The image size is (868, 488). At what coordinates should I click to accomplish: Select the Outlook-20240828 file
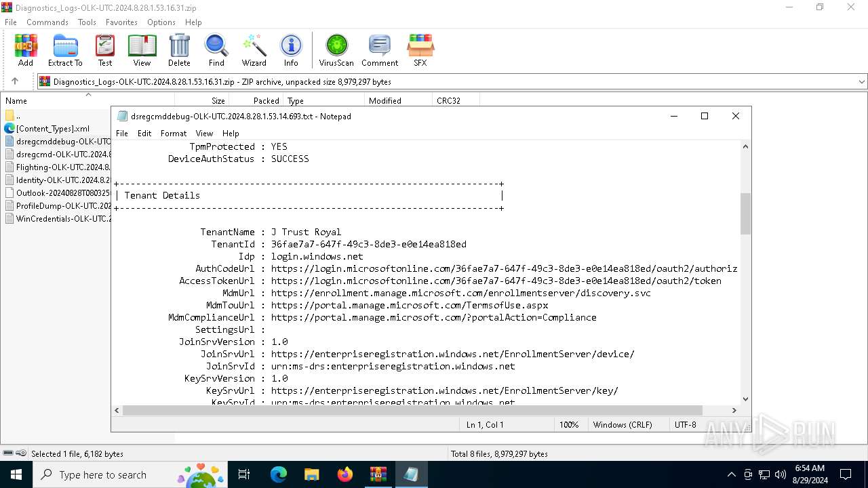[57, 193]
